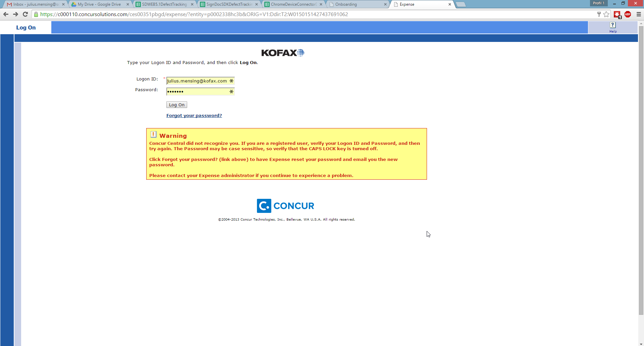Image resolution: width=644 pixels, height=346 pixels.
Task: Click the scrollbar up arrow
Action: click(641, 23)
